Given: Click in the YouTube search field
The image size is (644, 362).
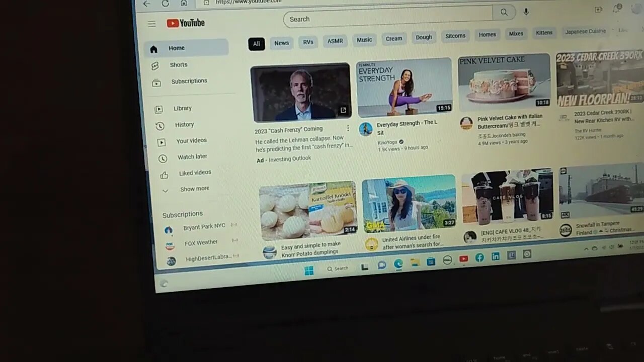Looking at the screenshot, I should [388, 17].
